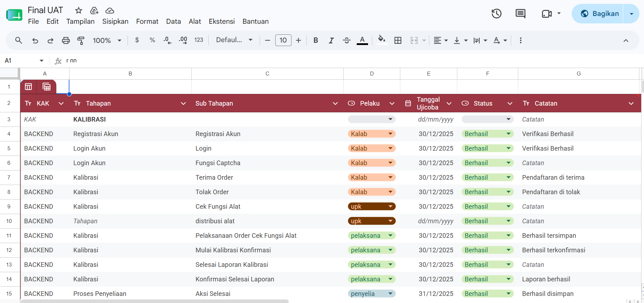The width and height of the screenshot is (644, 303).
Task: Click the Bagikan share button
Action: tap(597, 13)
